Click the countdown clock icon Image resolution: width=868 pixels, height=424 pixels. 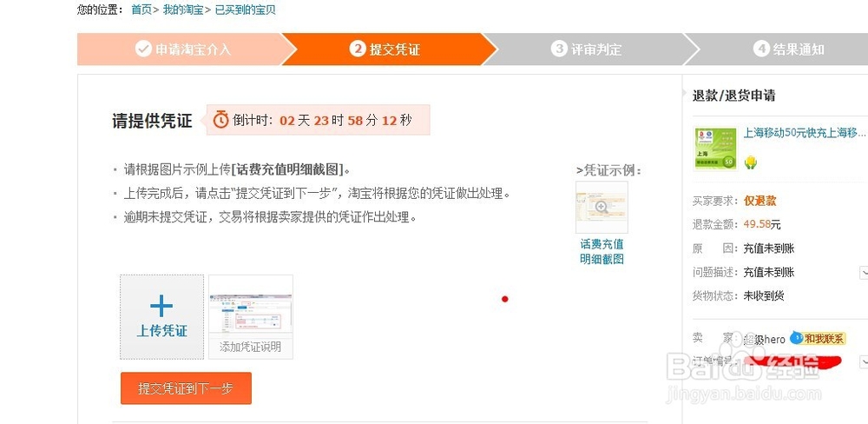220,119
